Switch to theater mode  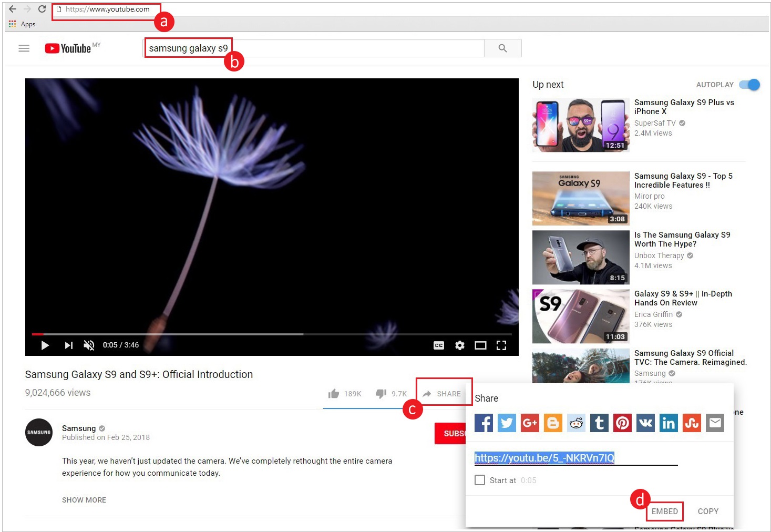coord(480,345)
